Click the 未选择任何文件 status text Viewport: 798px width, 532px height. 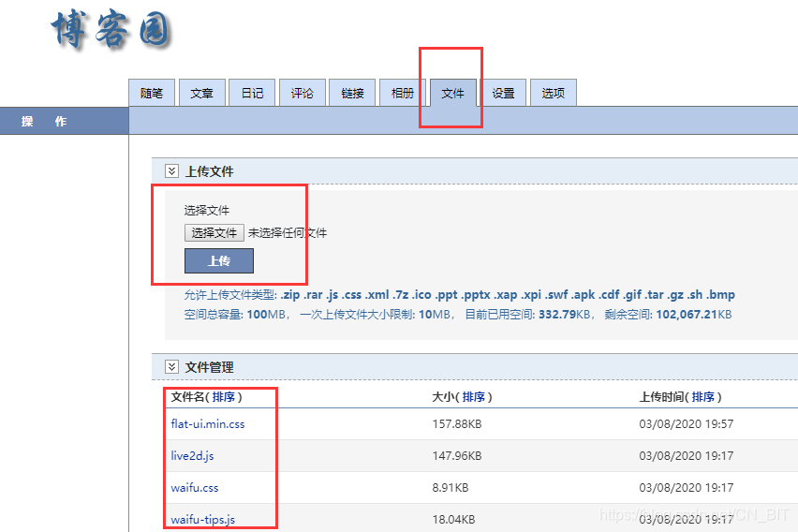coord(288,232)
